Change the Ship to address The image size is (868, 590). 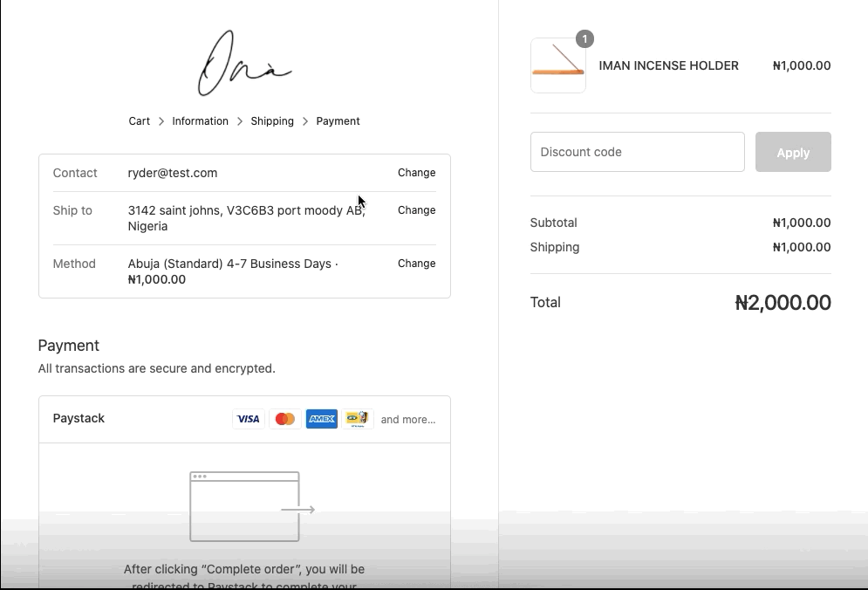point(416,210)
